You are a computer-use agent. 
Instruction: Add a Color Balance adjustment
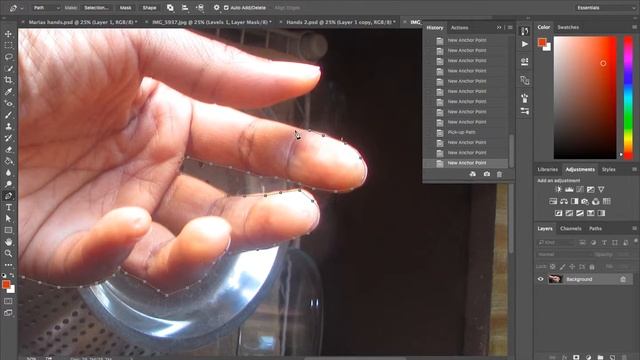564,201
